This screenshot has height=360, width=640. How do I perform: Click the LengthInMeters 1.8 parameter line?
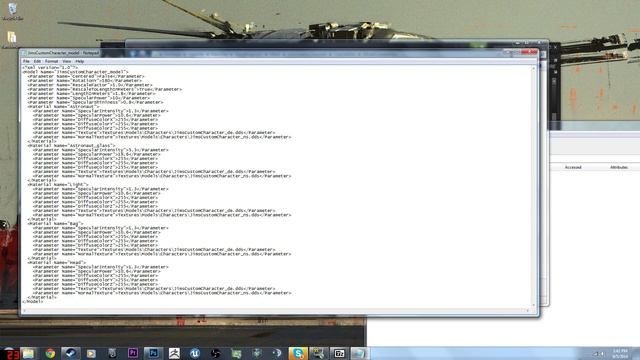click(91, 93)
